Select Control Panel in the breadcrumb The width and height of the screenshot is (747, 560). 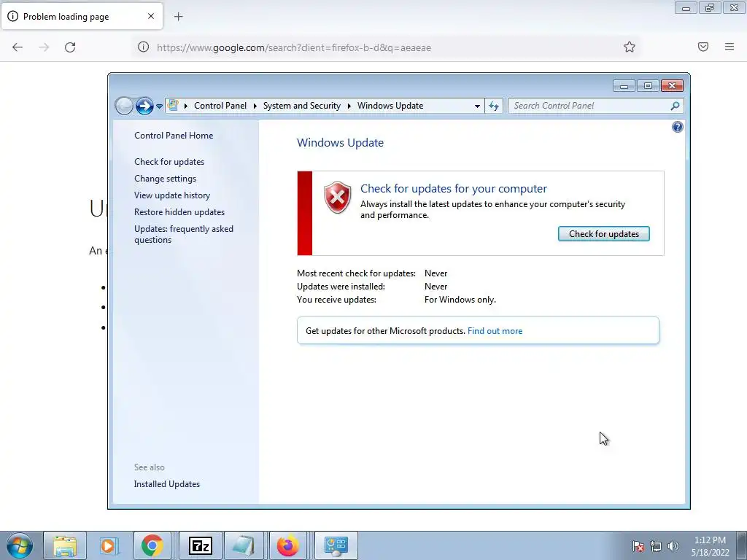point(220,106)
